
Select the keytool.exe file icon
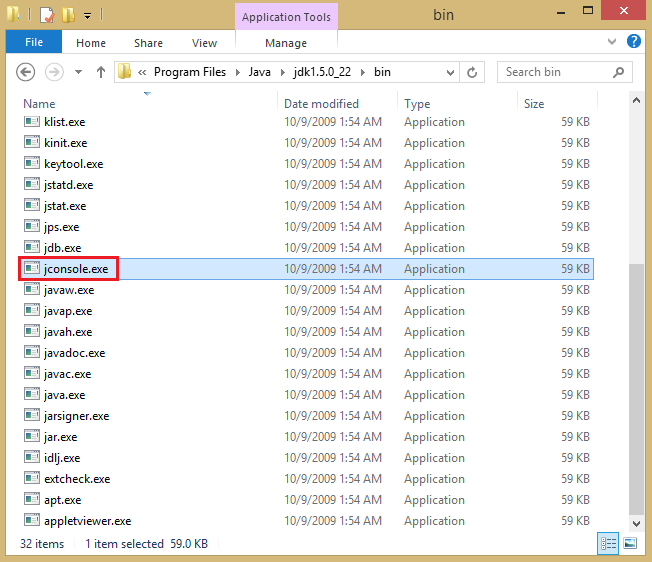pyautogui.click(x=32, y=163)
